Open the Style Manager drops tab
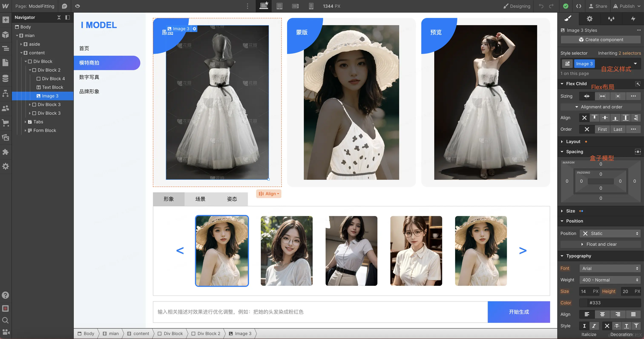Image resolution: width=644 pixels, height=339 pixels. [x=611, y=19]
